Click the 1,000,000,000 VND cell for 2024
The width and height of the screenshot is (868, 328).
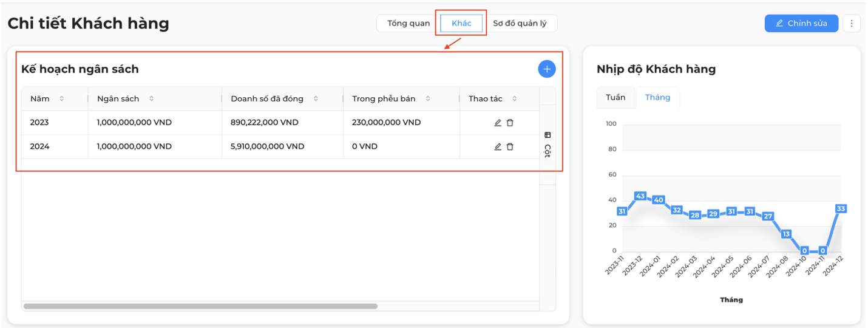pos(155,146)
